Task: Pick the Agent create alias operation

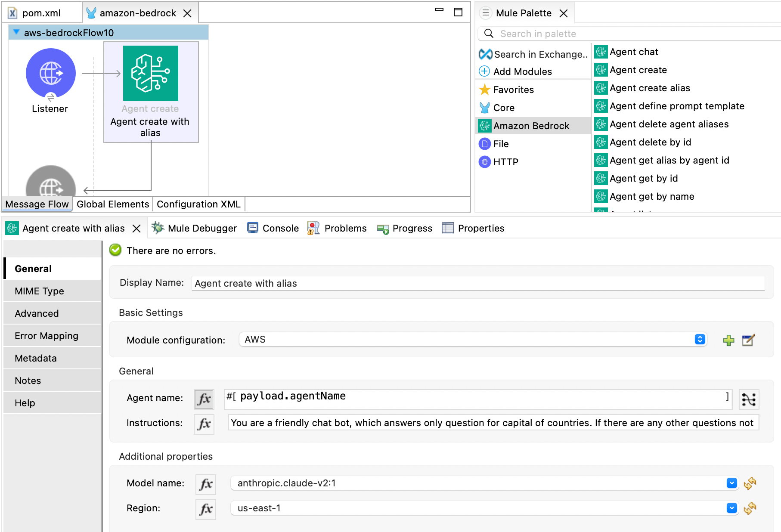Action: coord(643,88)
